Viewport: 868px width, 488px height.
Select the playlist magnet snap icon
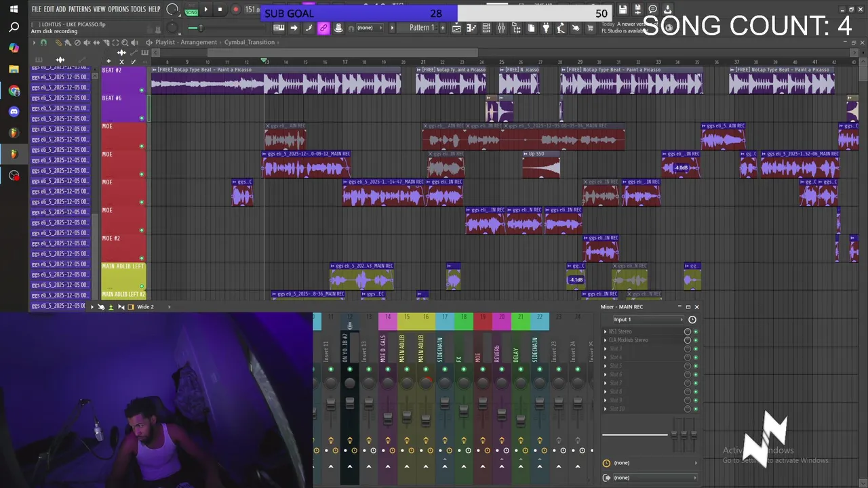point(43,42)
